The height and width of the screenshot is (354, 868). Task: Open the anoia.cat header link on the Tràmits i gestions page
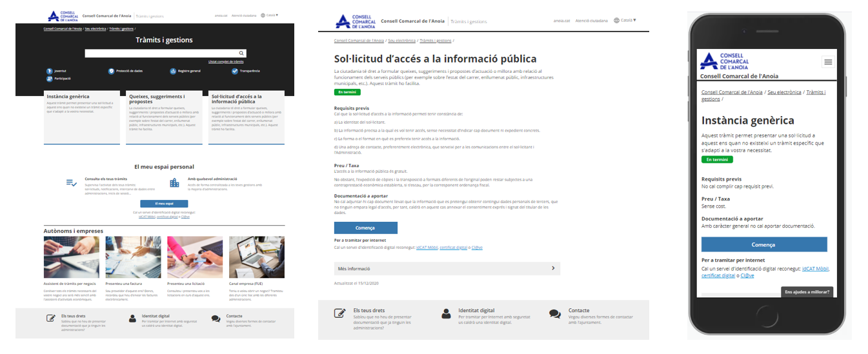221,15
